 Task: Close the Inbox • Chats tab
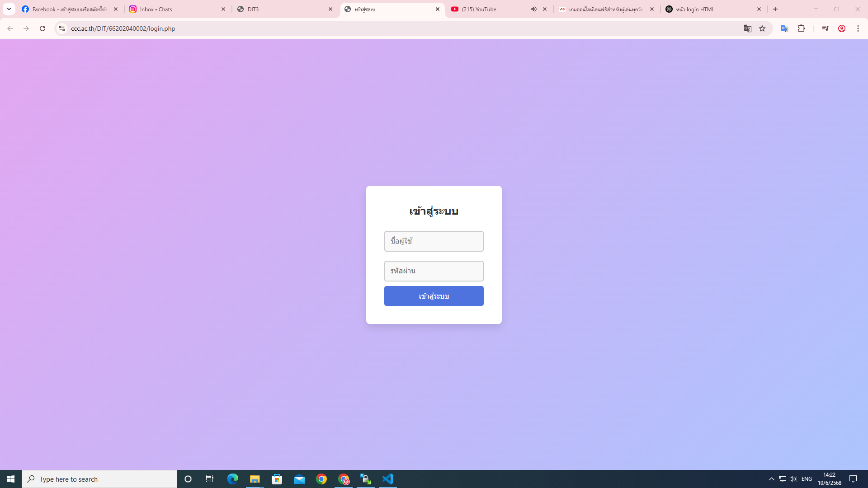[x=223, y=9]
